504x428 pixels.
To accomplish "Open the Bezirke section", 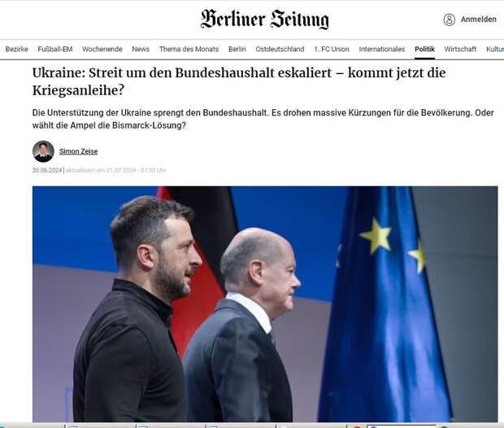I will [17, 50].
